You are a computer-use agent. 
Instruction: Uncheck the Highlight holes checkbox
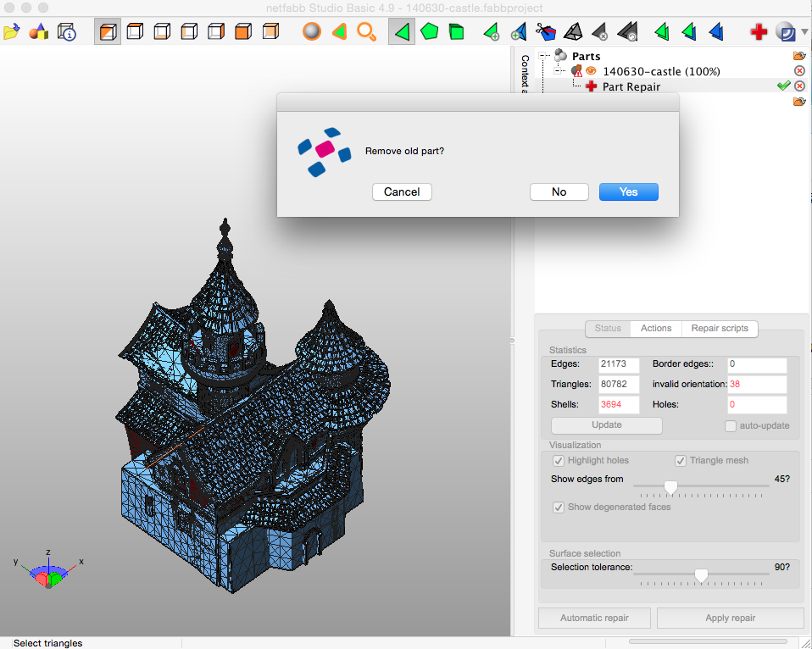558,460
